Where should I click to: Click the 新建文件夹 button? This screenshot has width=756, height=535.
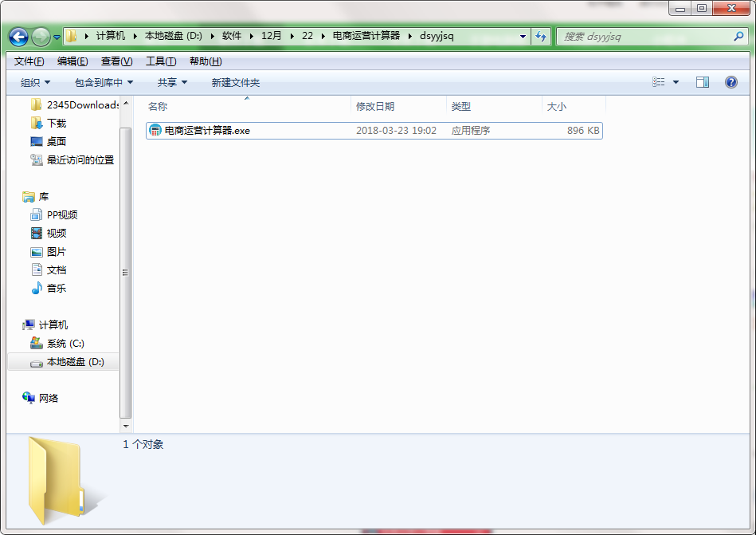pyautogui.click(x=235, y=83)
